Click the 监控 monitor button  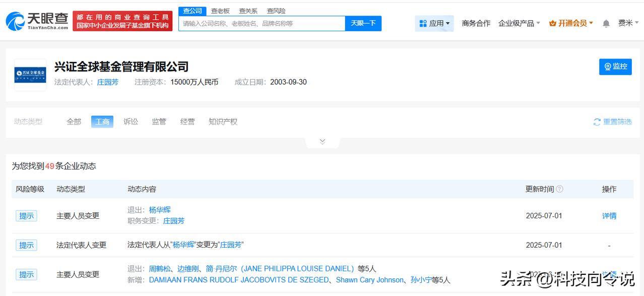[615, 67]
